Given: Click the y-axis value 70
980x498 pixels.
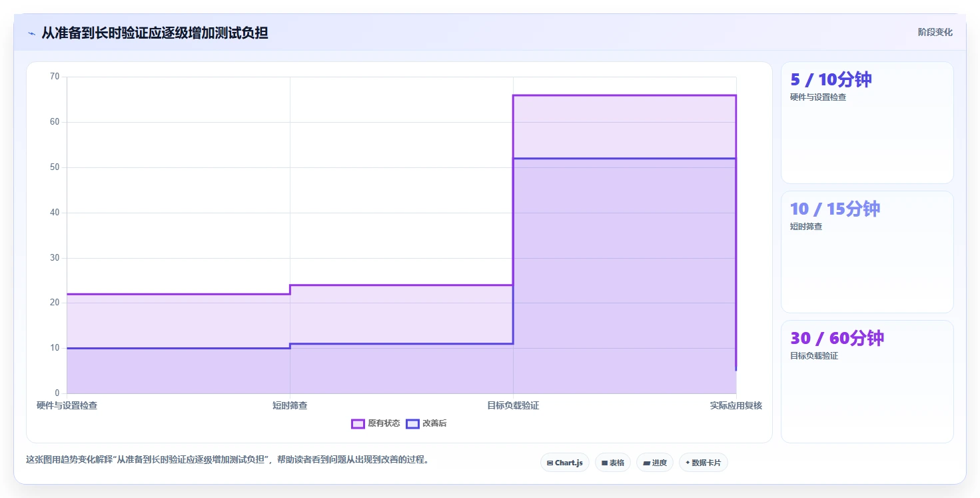Looking at the screenshot, I should [55, 77].
